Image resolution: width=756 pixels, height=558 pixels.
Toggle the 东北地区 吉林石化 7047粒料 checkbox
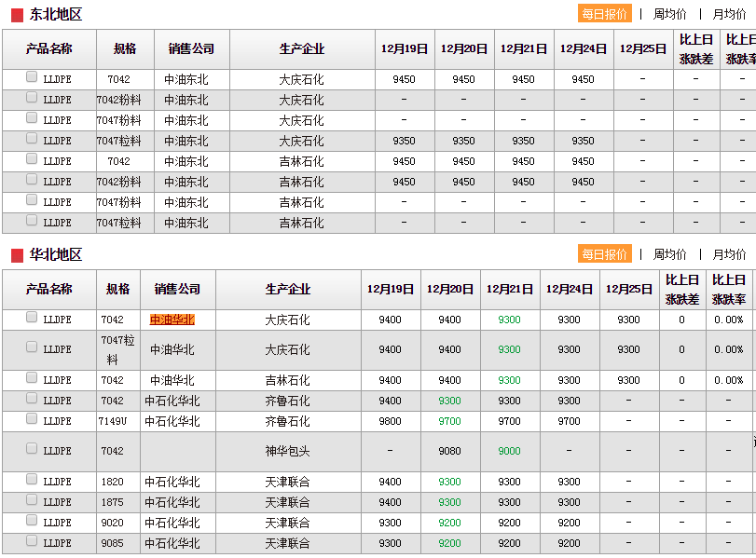click(x=32, y=220)
